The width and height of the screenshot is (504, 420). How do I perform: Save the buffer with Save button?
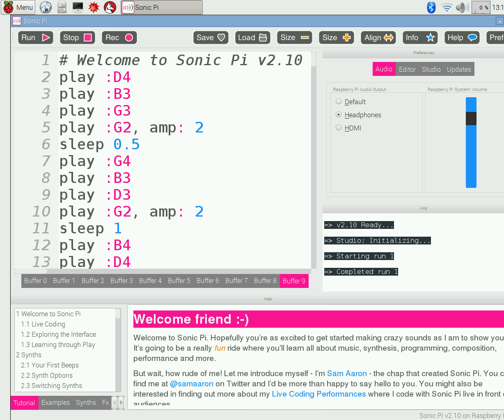pyautogui.click(x=211, y=38)
